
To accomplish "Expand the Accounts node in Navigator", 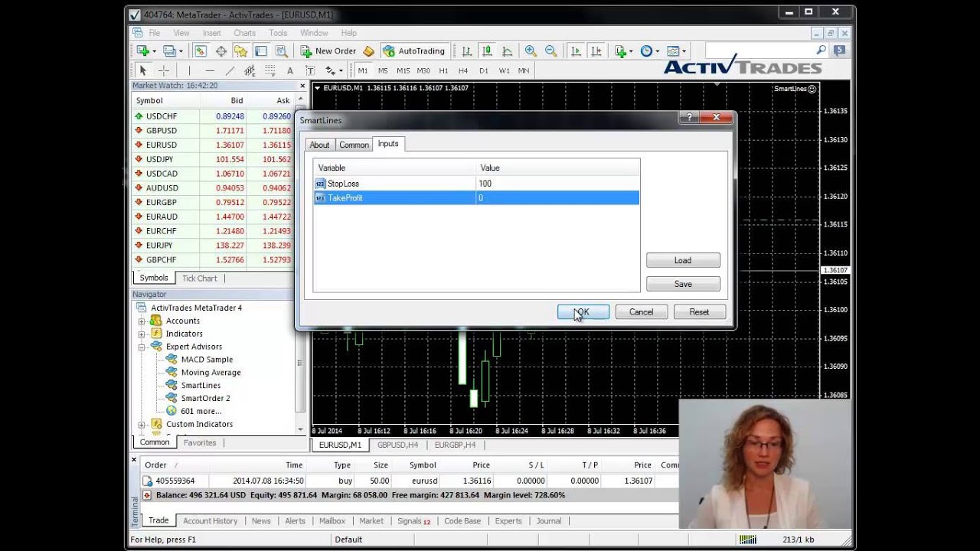I will click(142, 321).
